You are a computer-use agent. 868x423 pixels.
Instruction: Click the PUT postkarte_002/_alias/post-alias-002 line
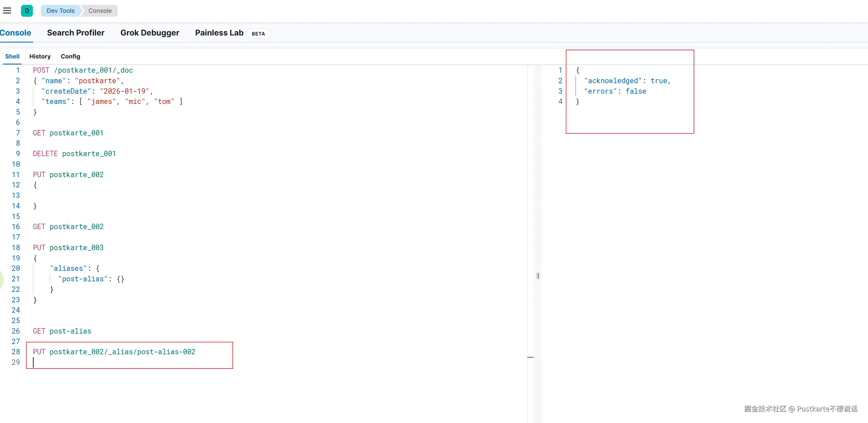pyautogui.click(x=114, y=352)
